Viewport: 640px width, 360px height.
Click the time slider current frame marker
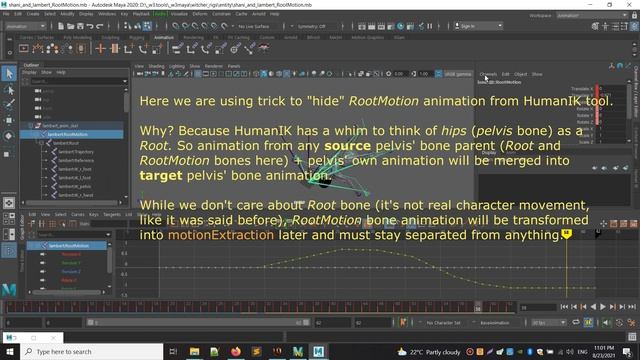478,307
